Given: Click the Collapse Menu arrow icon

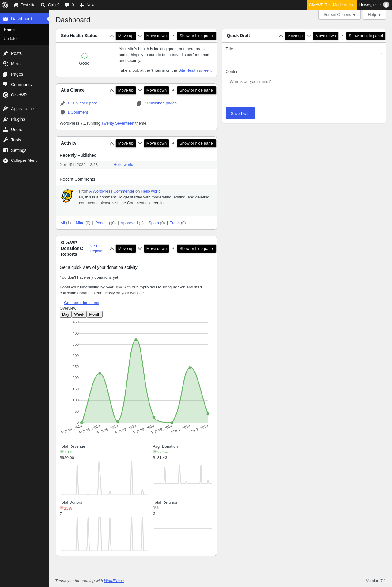Looking at the screenshot, I should point(6,160).
